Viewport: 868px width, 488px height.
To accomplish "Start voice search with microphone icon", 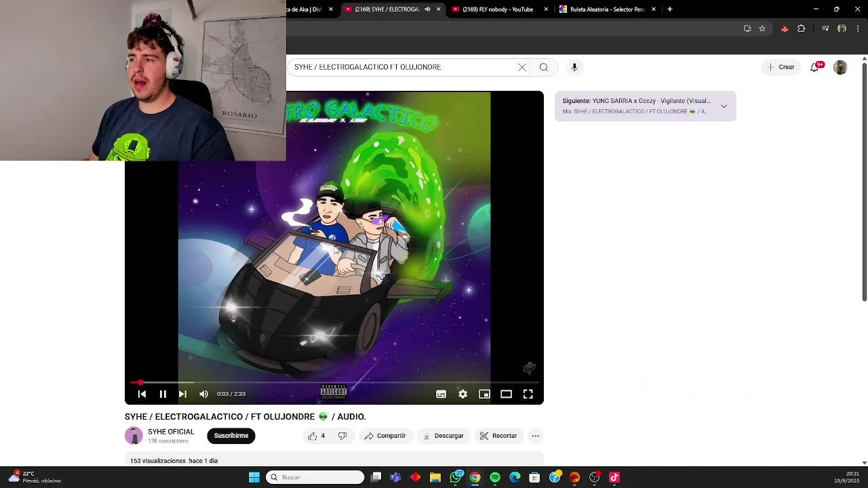I will click(x=574, y=67).
